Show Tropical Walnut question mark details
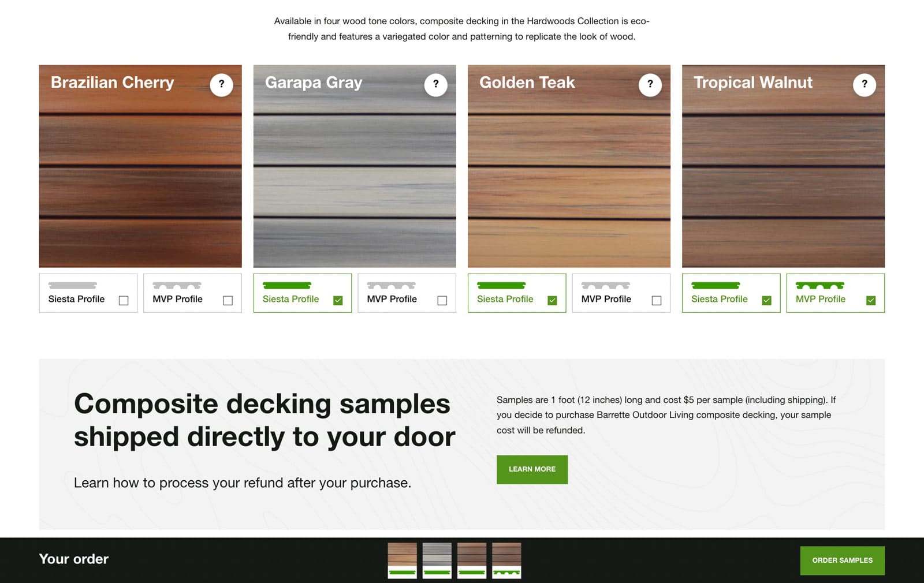The height and width of the screenshot is (583, 924). coord(864,85)
